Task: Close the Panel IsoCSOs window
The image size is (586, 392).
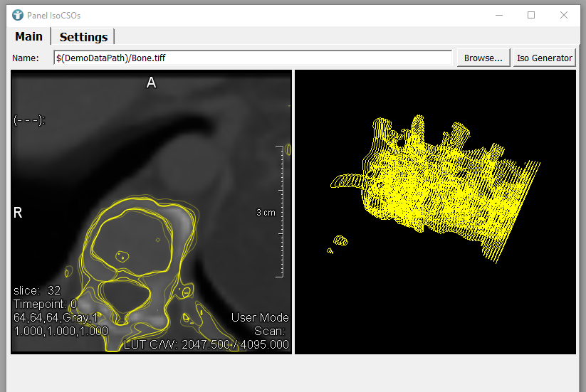Action: click(x=564, y=15)
